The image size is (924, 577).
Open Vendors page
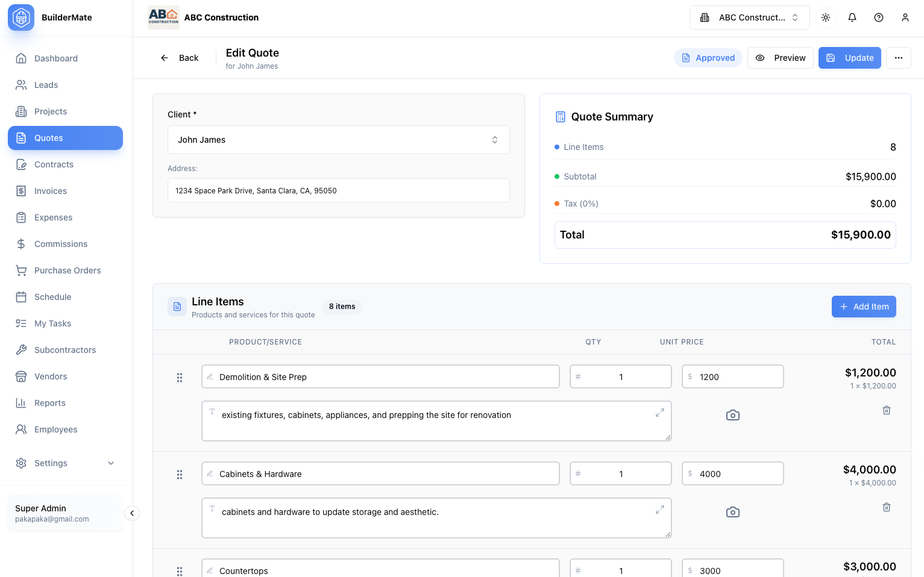(x=65, y=376)
